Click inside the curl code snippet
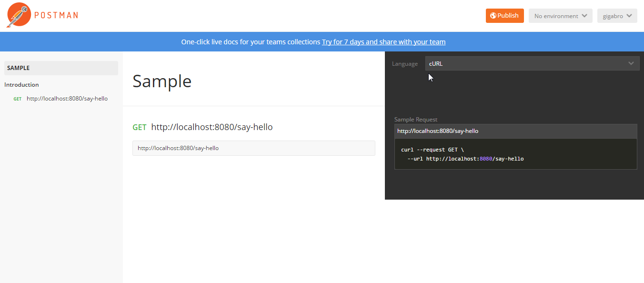 (515, 154)
